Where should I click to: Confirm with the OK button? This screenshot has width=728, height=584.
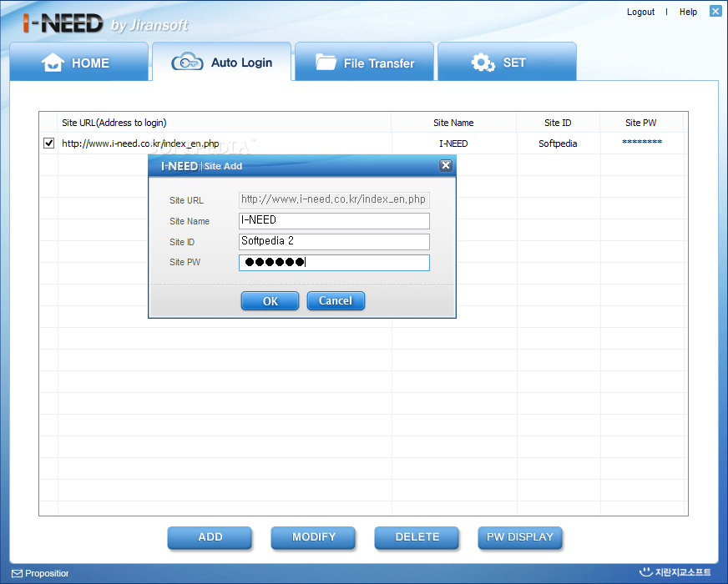click(270, 301)
